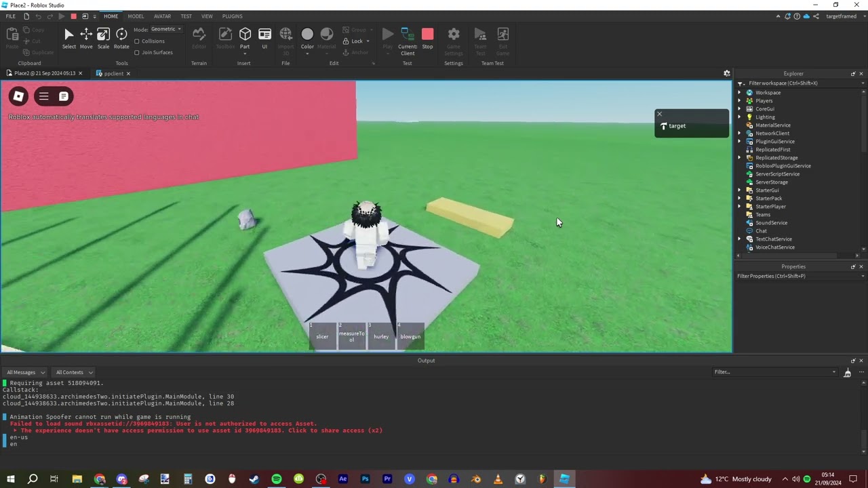Open the All Contexts filter dropdown

[x=74, y=372]
